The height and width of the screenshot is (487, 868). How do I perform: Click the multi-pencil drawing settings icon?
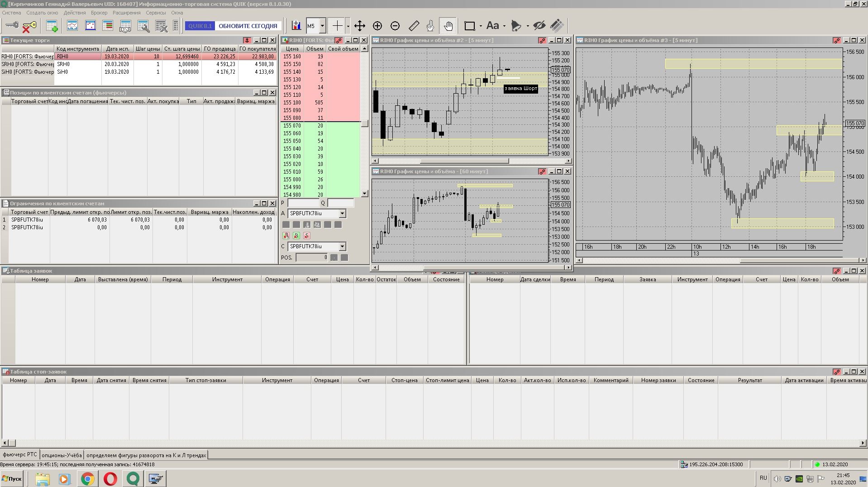[557, 26]
